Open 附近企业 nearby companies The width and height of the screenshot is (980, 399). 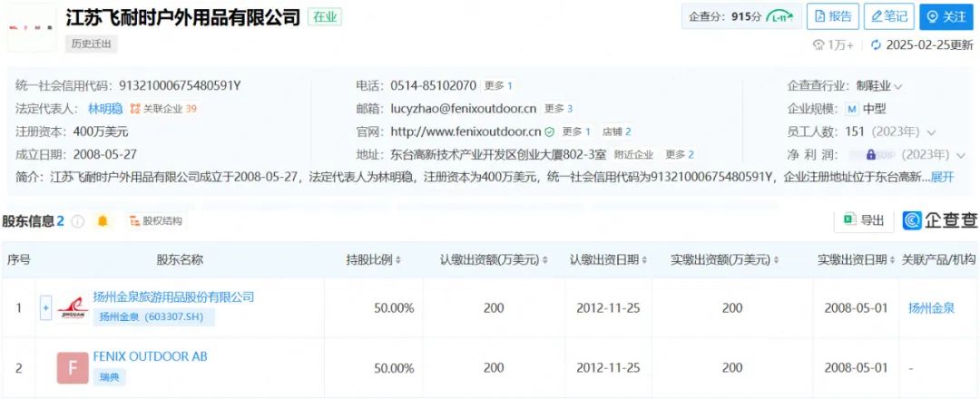tap(633, 154)
